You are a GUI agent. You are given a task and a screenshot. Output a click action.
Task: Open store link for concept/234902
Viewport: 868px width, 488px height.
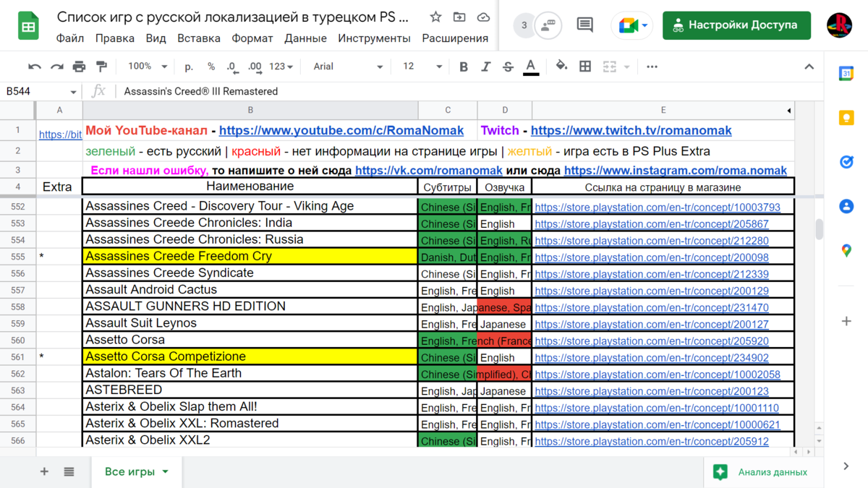[x=652, y=358]
